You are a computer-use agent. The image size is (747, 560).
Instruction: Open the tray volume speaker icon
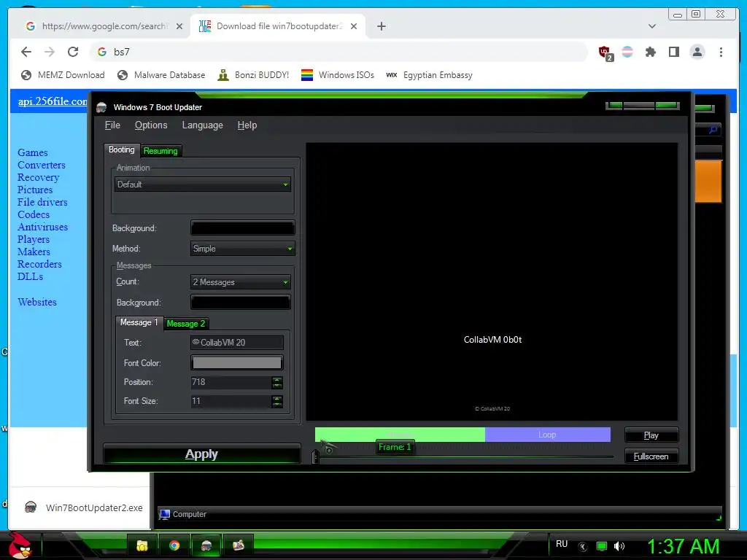pyautogui.click(x=619, y=546)
